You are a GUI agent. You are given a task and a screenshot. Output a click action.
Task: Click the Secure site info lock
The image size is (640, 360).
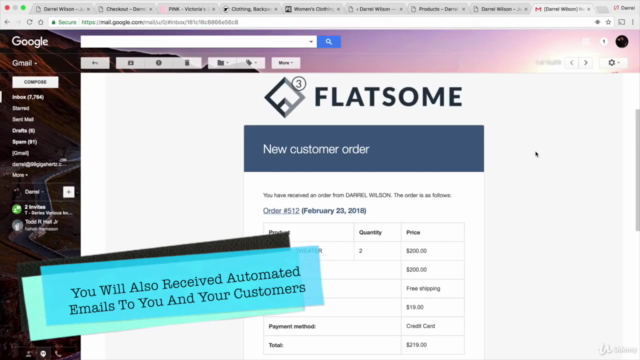(64, 22)
